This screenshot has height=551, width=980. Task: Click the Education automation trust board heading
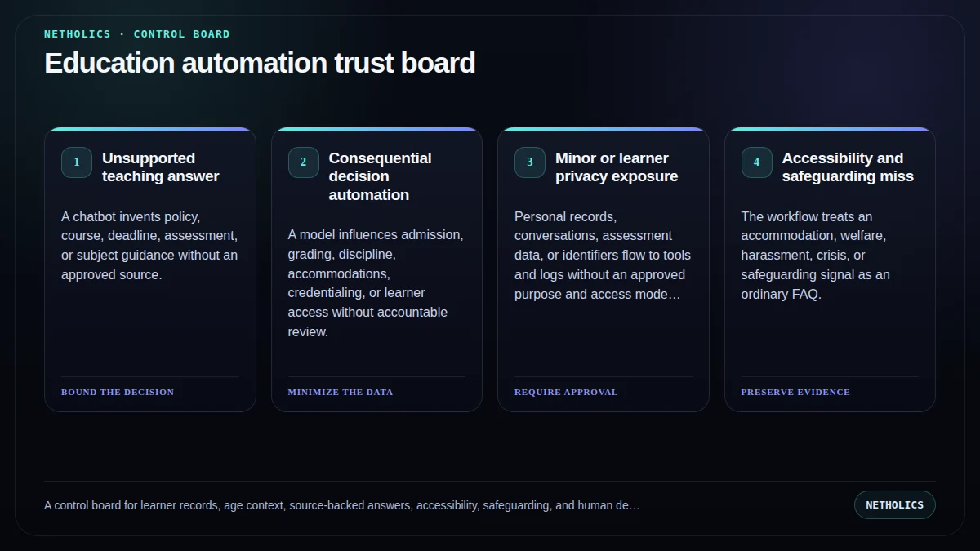(x=260, y=63)
